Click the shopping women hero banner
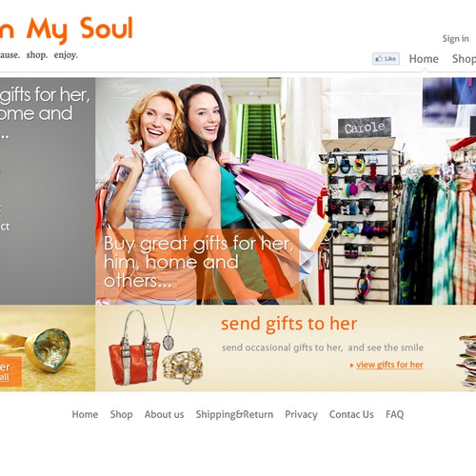 click(x=286, y=191)
